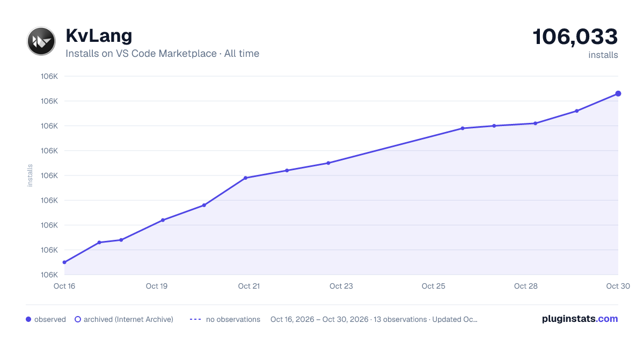Click the subtitle 'Installs on VS Code Marketplace · All time'

(x=162, y=54)
